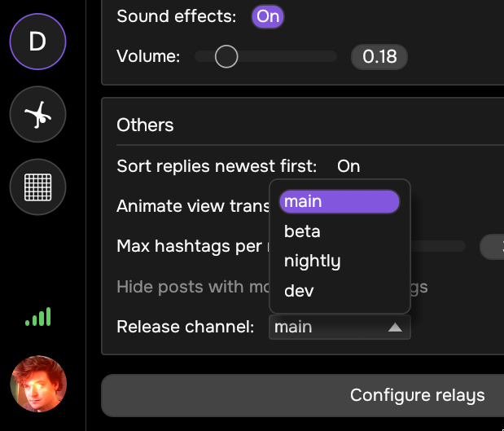Click the volume value 0.18 field

[379, 57]
